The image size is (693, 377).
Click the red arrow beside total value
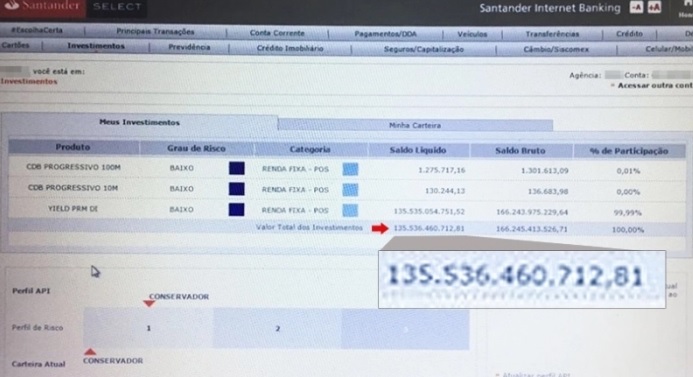tap(380, 228)
